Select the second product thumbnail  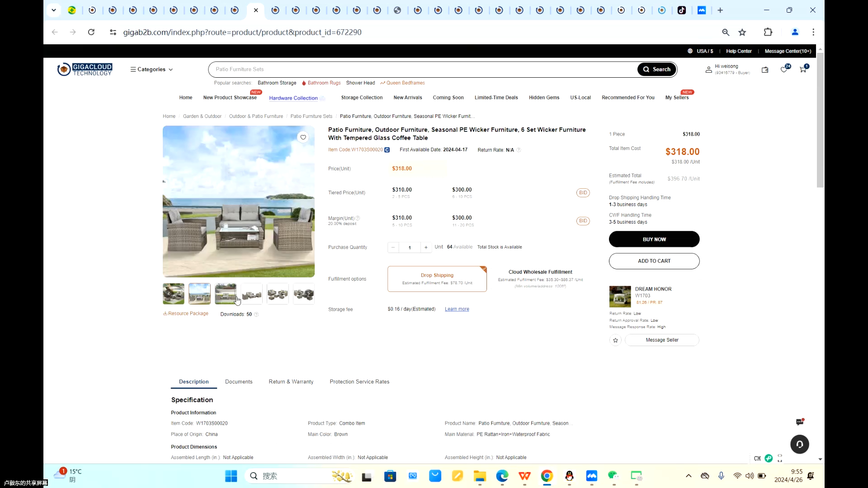point(200,293)
